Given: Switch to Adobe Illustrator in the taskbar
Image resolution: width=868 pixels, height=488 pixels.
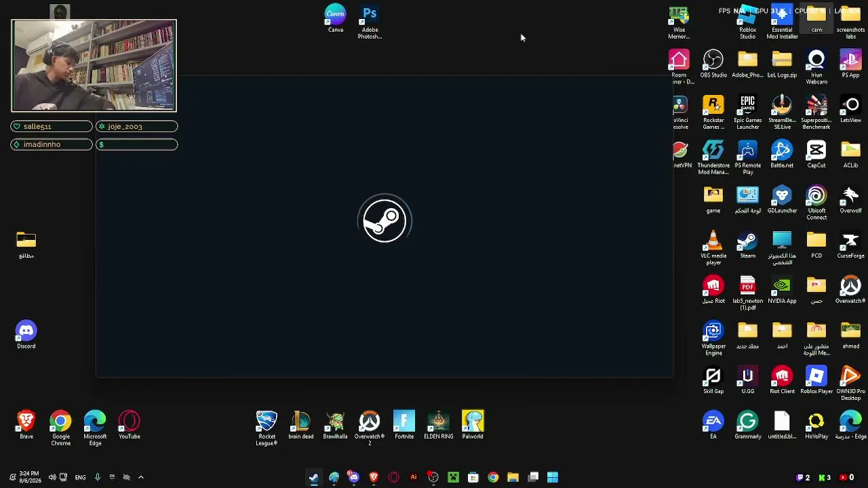Looking at the screenshot, I should [x=414, y=477].
